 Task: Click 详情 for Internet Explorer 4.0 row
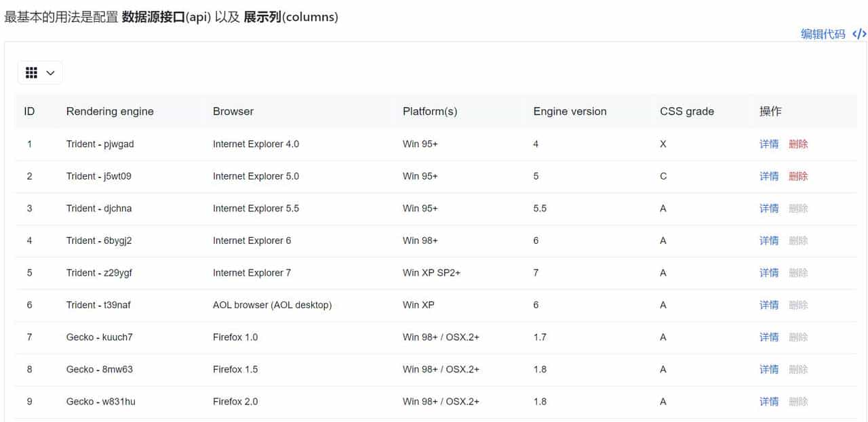768,144
